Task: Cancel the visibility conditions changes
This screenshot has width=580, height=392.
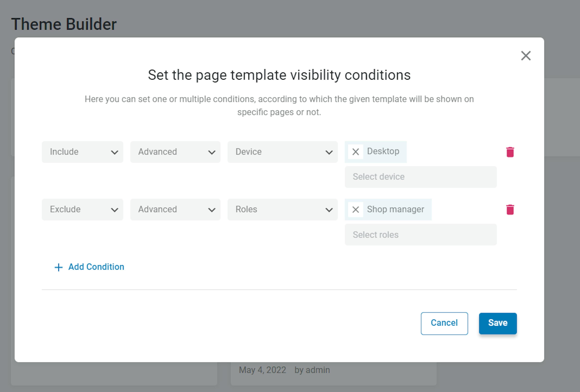Action: click(444, 323)
